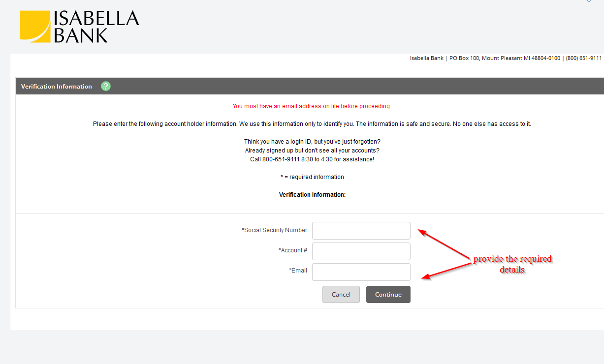Click the red email address warning message
The width and height of the screenshot is (604, 364).
tap(312, 106)
